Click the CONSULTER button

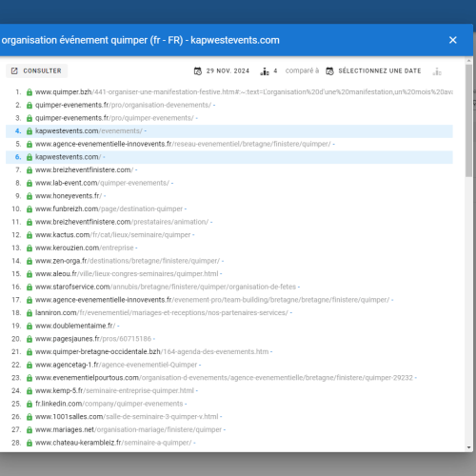(36, 70)
